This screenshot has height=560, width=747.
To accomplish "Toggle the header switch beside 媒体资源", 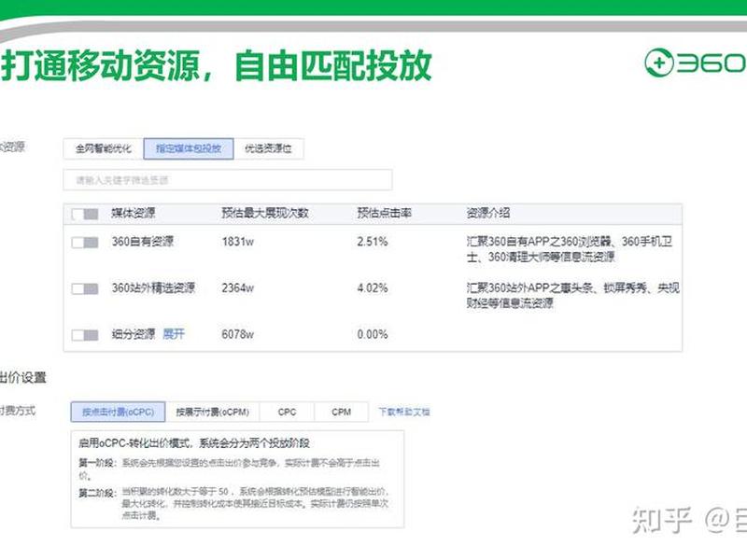I will pos(85,214).
